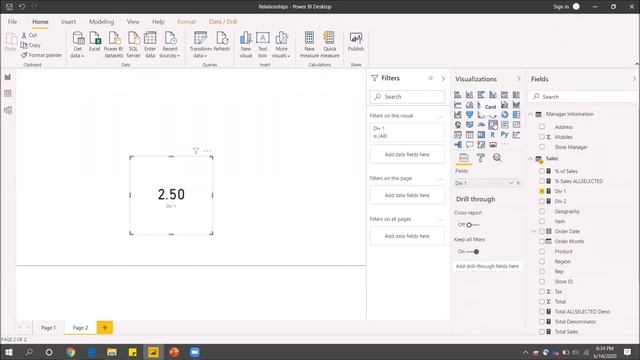
Task: Select the Stacked bar chart visualization
Action: (x=458, y=95)
